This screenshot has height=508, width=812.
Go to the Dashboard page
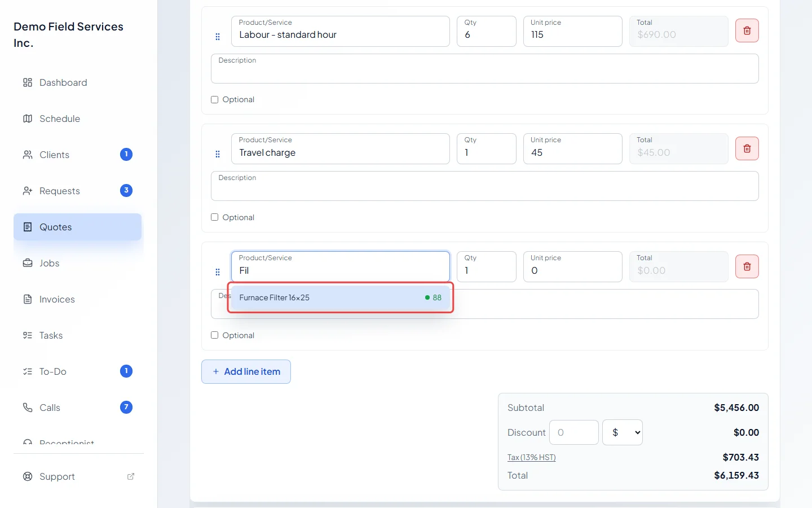[x=78, y=82]
